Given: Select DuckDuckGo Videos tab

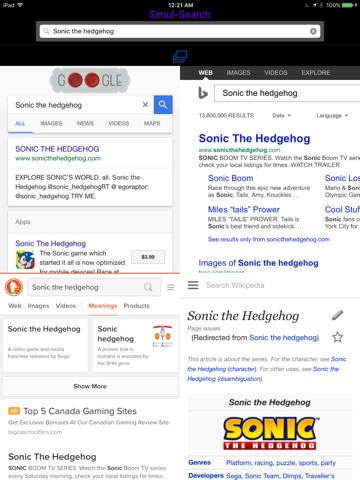Looking at the screenshot, I should click(66, 306).
